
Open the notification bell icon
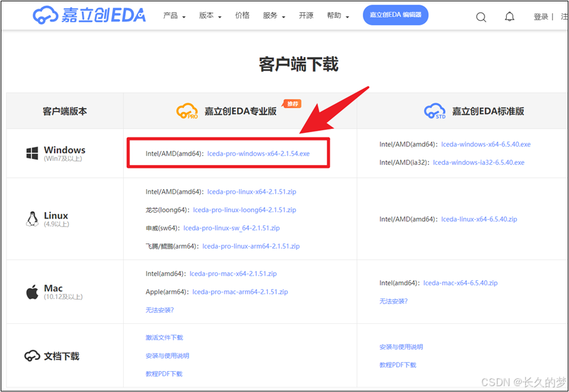click(x=509, y=16)
